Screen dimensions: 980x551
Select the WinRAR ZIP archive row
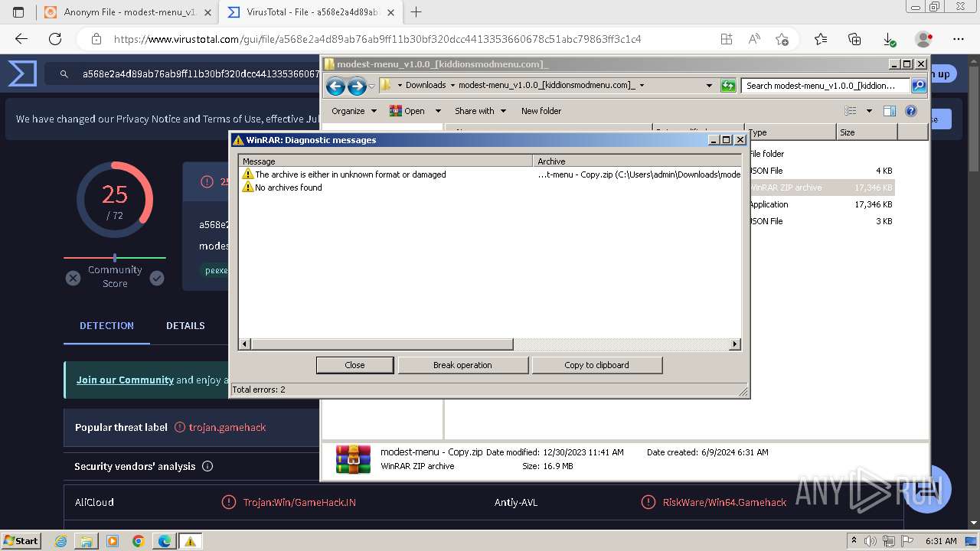tap(821, 187)
